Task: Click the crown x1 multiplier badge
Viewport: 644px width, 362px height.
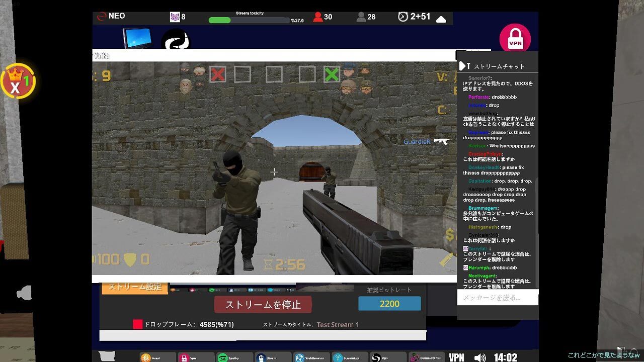Action: click(18, 81)
